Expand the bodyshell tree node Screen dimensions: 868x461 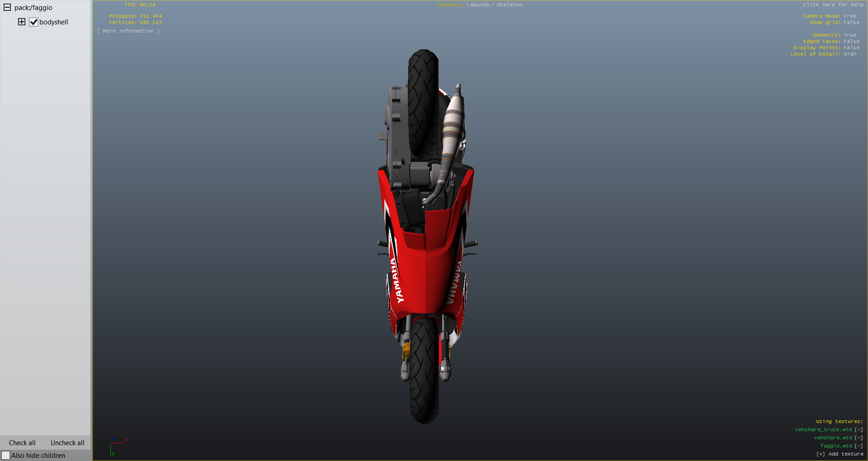point(21,22)
